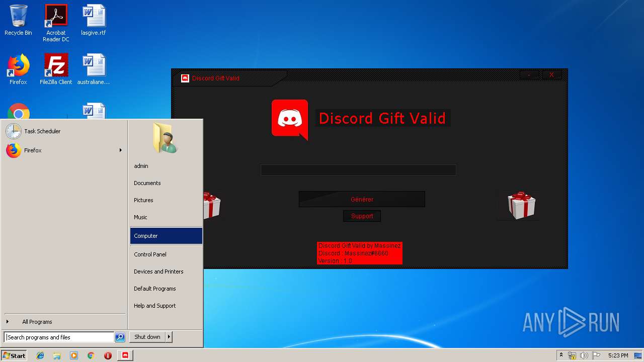Select the Firefox desktop shortcut
Image resolution: width=644 pixels, height=362 pixels.
pyautogui.click(x=18, y=69)
